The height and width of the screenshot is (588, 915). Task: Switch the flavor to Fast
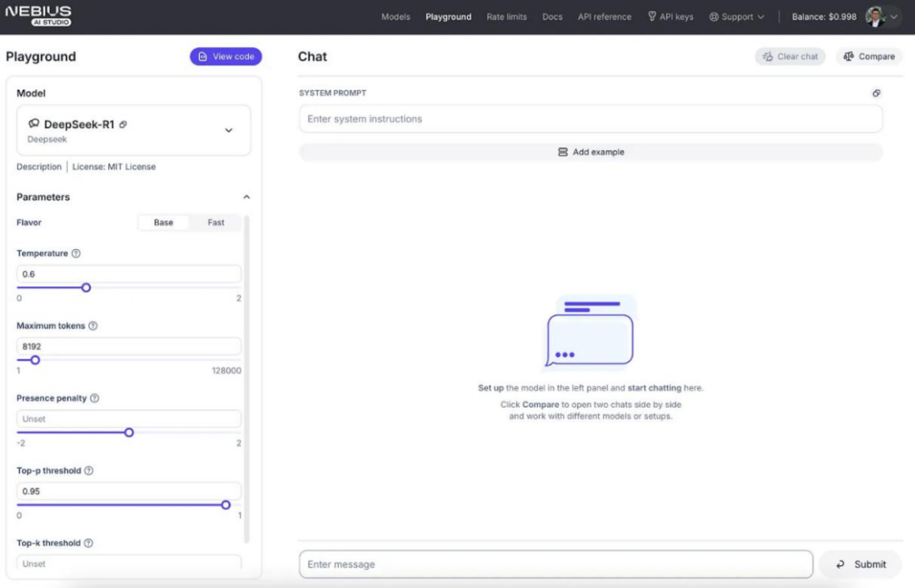(x=216, y=223)
